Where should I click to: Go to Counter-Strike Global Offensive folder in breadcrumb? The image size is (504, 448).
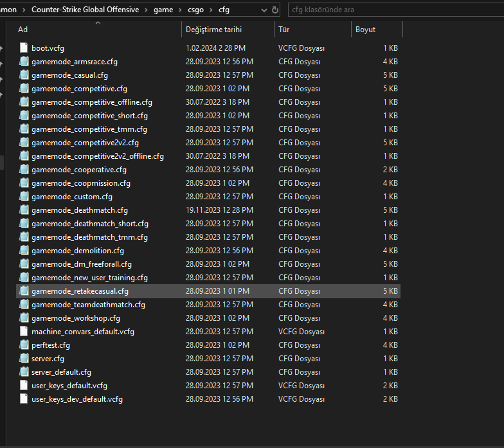[x=85, y=10]
